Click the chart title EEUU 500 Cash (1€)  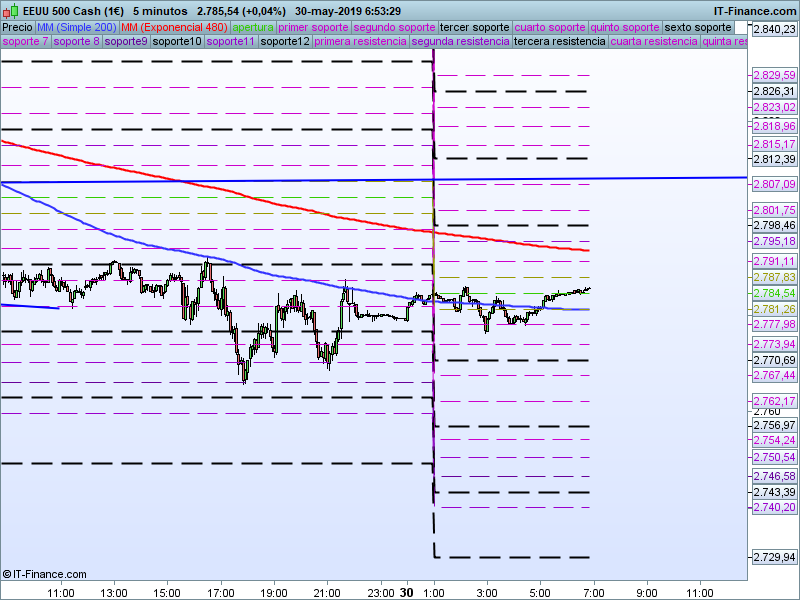tap(73, 11)
